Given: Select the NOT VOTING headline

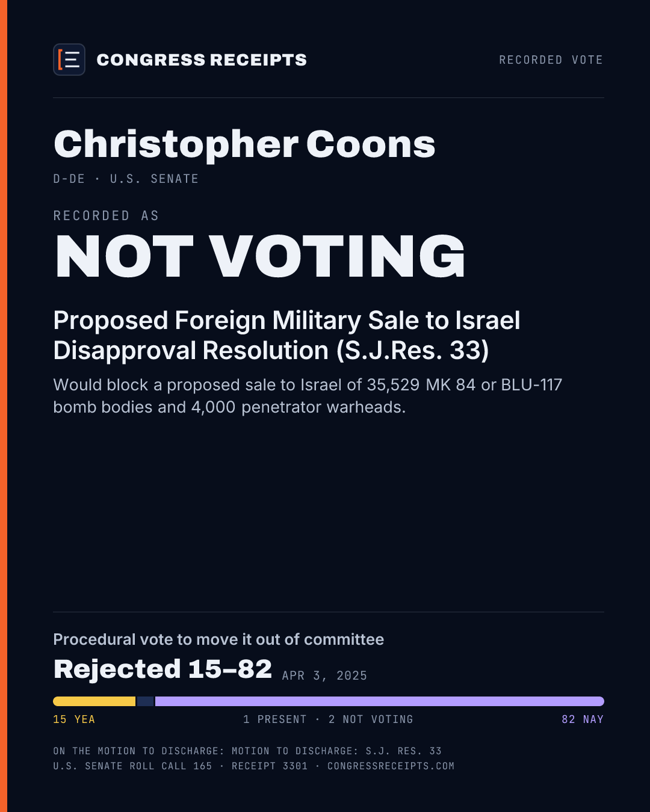Looking at the screenshot, I should pos(260,257).
